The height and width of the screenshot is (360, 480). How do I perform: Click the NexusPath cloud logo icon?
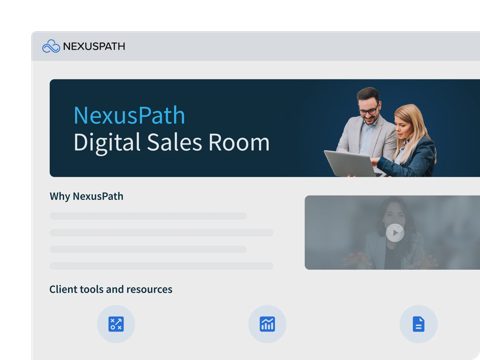(51, 46)
